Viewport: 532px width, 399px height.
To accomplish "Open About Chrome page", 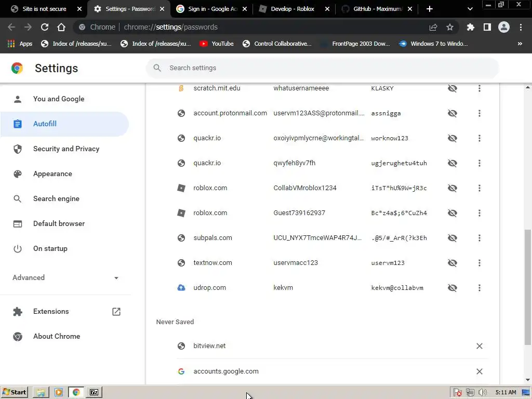I will click(64, 336).
